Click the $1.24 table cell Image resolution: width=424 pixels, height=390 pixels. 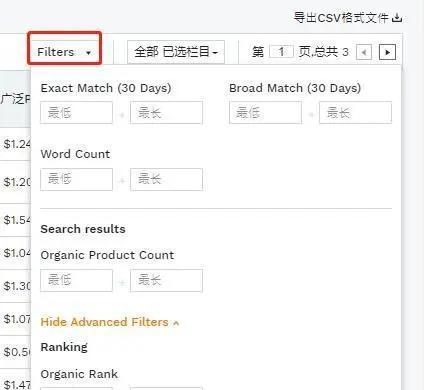(16, 144)
